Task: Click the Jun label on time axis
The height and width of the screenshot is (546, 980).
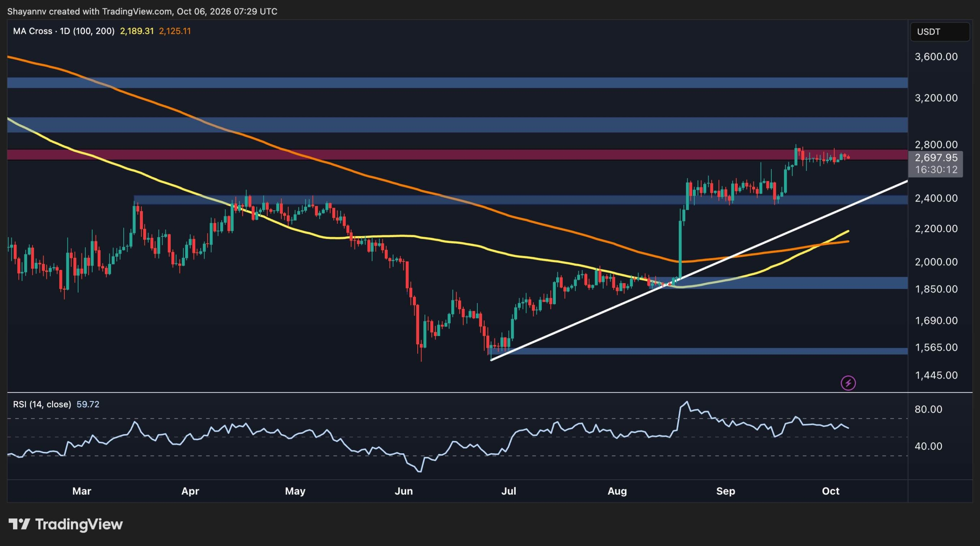Action: 403,491
